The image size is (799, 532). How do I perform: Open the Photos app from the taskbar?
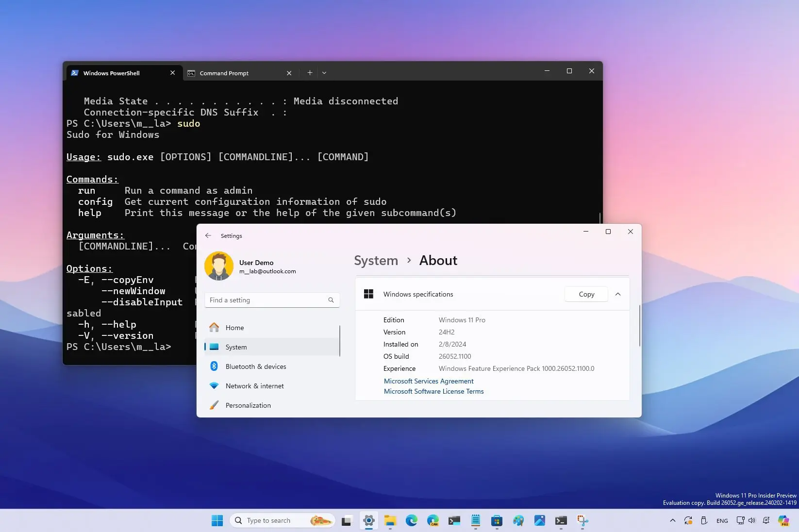(x=539, y=520)
